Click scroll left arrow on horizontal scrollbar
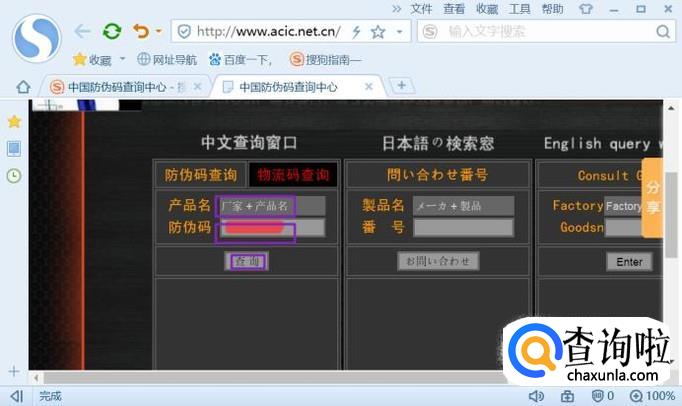Screen dimensions: 682x406 (x=37, y=378)
